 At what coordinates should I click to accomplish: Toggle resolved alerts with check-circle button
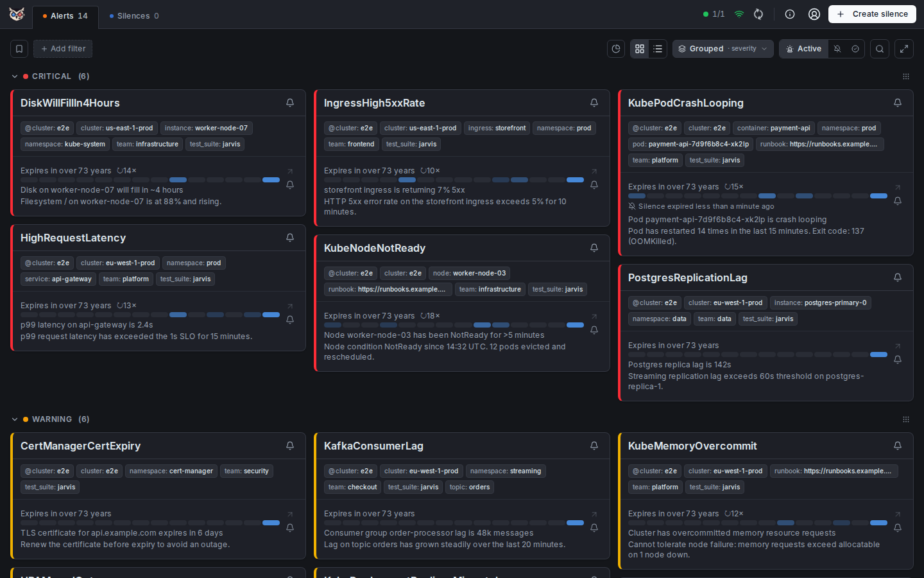coord(855,49)
